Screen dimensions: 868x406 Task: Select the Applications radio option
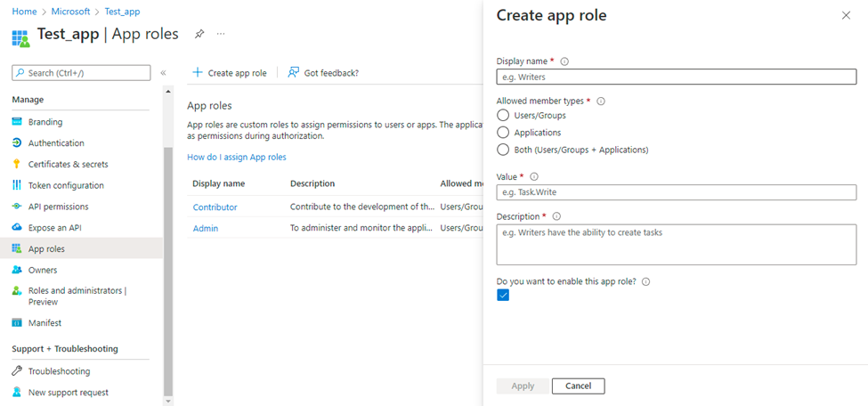[504, 133]
